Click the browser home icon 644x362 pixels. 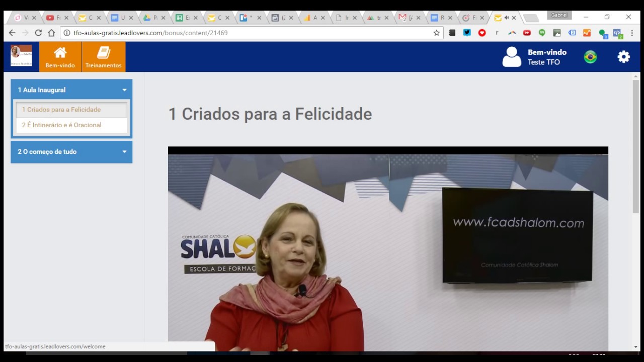click(51, 33)
